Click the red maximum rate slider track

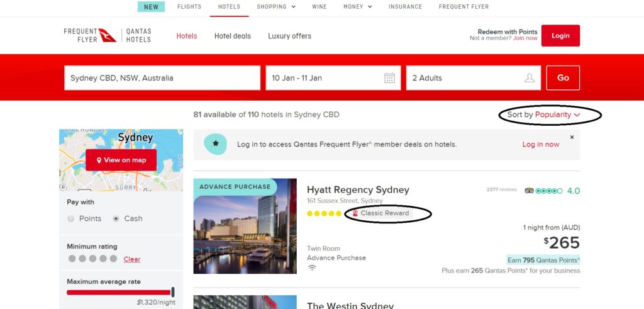[119, 293]
